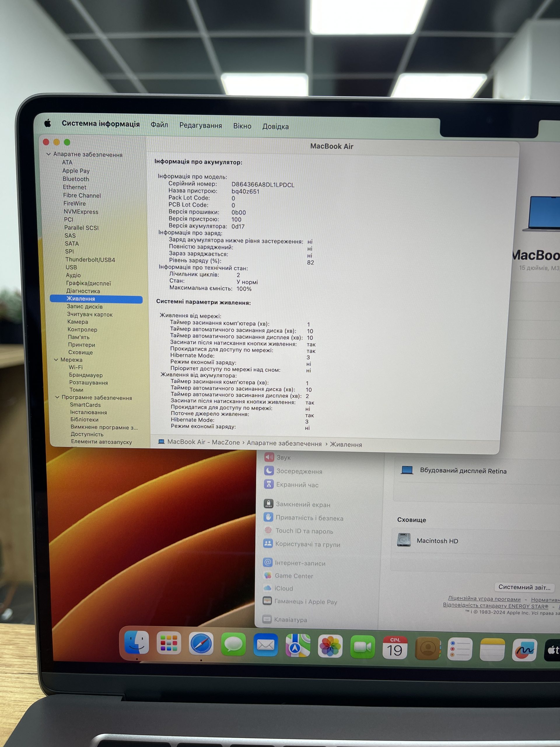Open Freeform app in the Dock
The image size is (560, 747).
click(524, 650)
